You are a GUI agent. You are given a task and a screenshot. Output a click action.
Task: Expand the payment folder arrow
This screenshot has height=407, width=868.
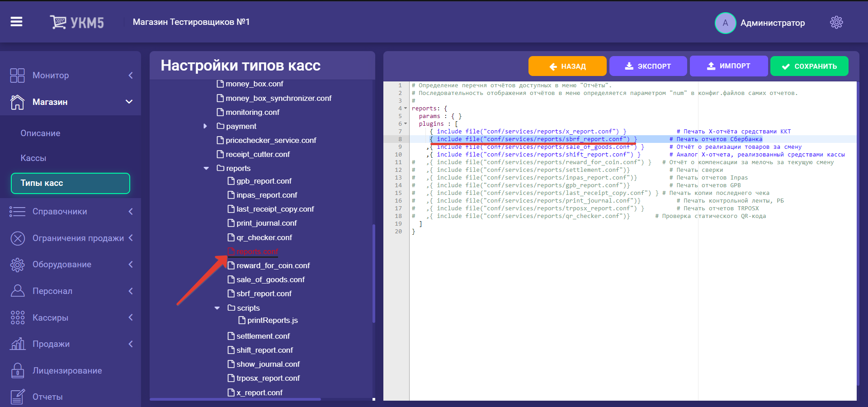[x=205, y=126]
